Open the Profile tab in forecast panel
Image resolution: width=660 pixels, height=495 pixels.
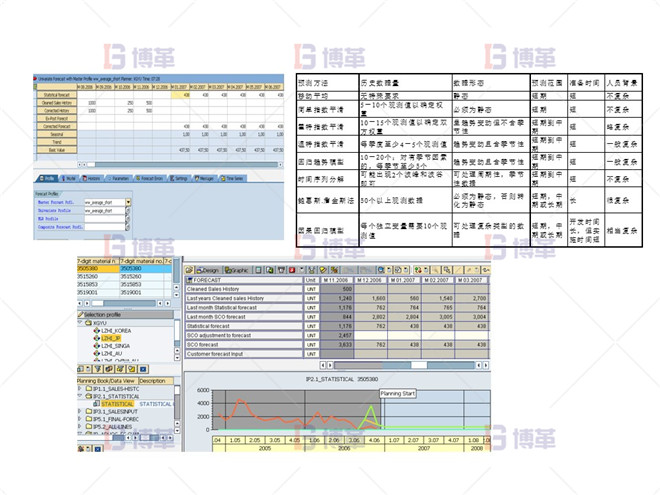(49, 178)
